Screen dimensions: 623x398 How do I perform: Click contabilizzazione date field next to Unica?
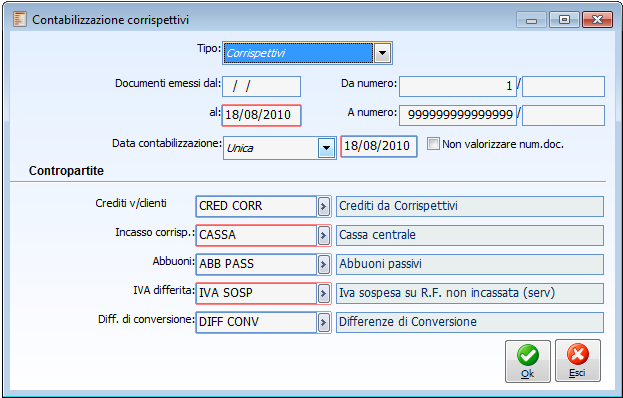pos(379,146)
